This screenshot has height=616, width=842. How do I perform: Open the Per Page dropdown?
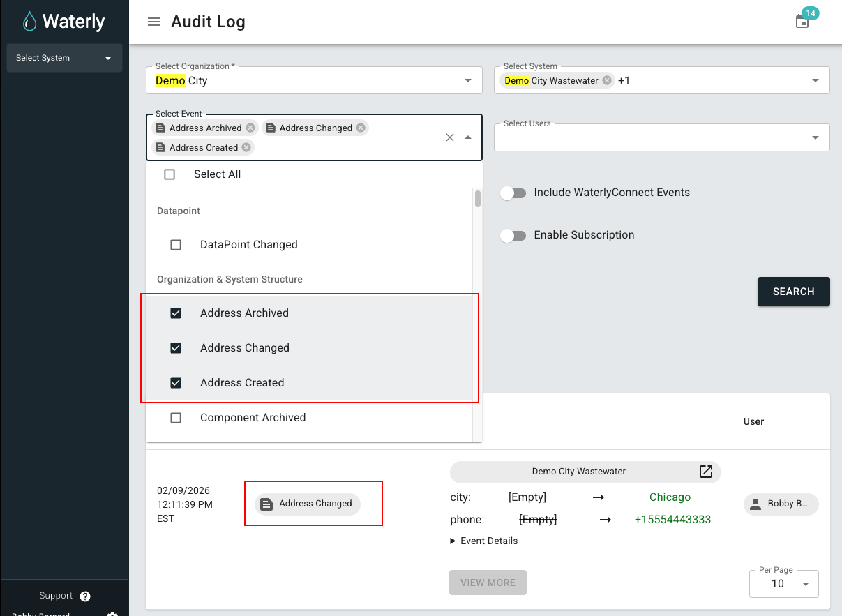805,583
